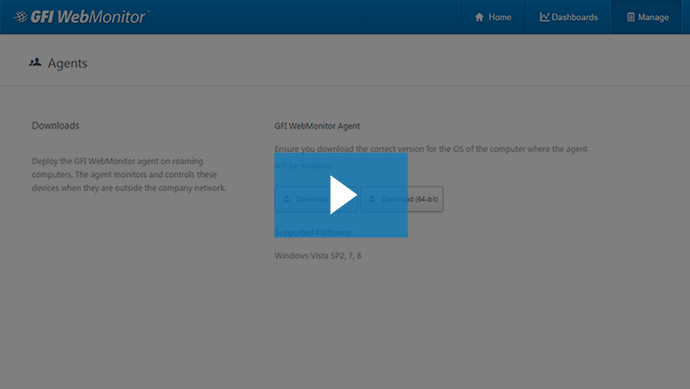Click the 'Ensure you download the correct version' text
The height and width of the screenshot is (389, 690).
tap(431, 157)
